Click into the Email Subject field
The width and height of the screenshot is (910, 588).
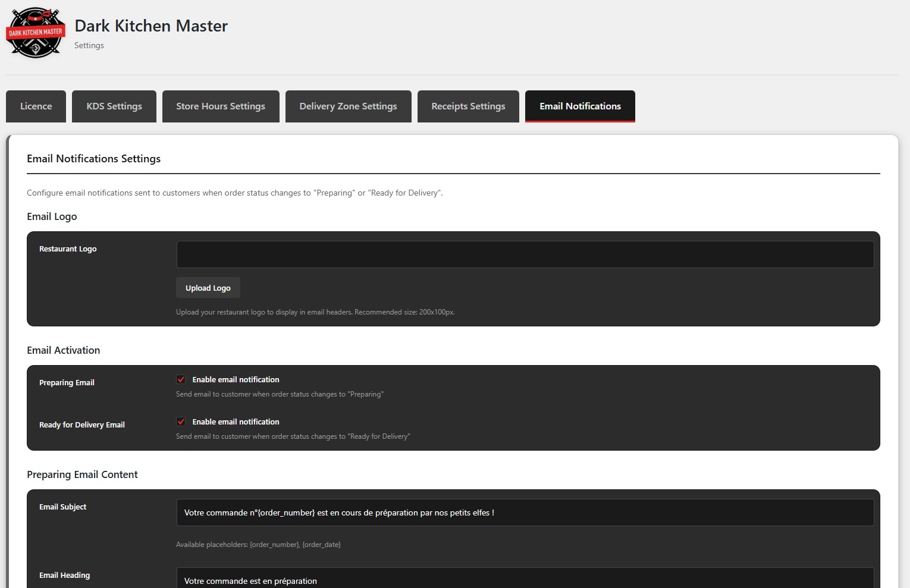pos(525,512)
